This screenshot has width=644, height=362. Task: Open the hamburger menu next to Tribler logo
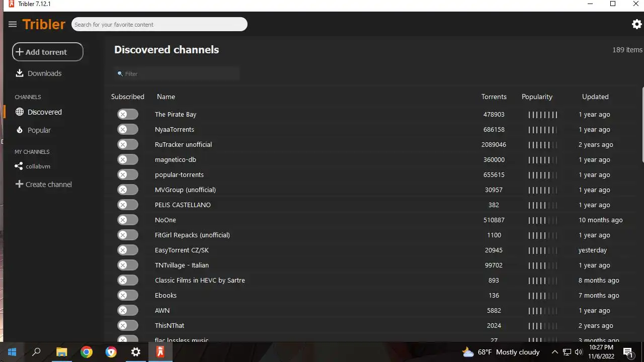pos(13,24)
